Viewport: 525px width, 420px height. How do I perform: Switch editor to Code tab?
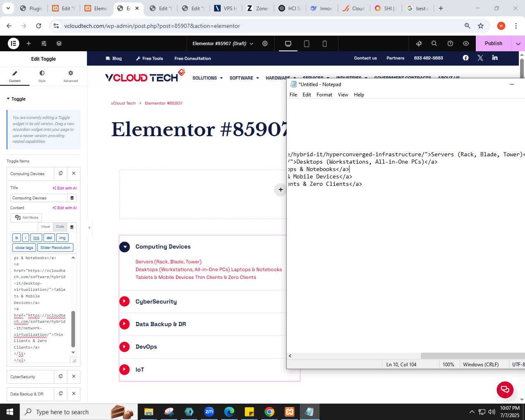tap(60, 226)
